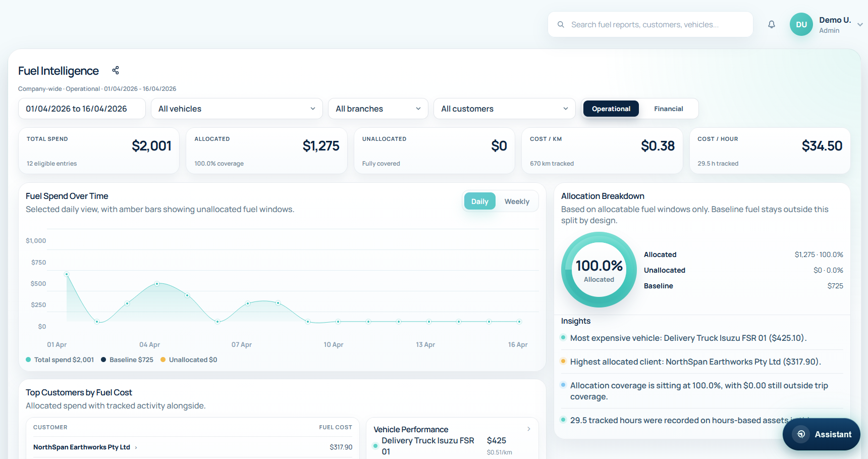Viewport: 868px width, 459px height.
Task: Click the search magnifier icon
Action: pos(561,24)
